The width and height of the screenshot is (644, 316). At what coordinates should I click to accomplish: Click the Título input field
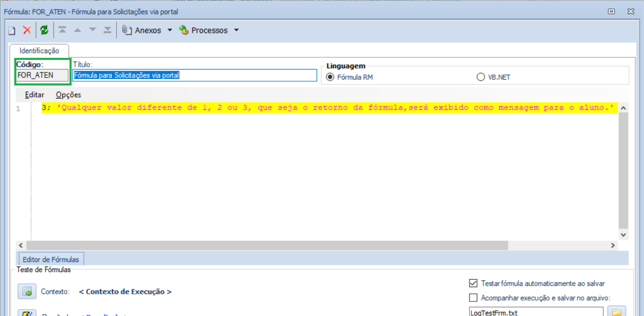[195, 75]
